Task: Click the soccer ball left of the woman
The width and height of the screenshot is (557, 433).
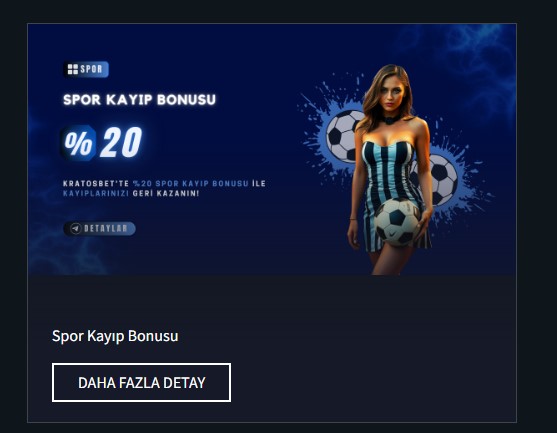Action: [344, 135]
